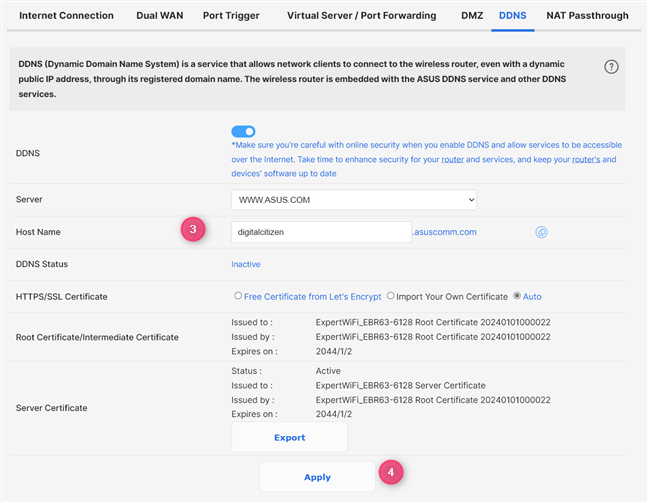Click the 'Root Certificate/Intermediate Certificate' label
This screenshot has width=648, height=503.
coord(97,337)
